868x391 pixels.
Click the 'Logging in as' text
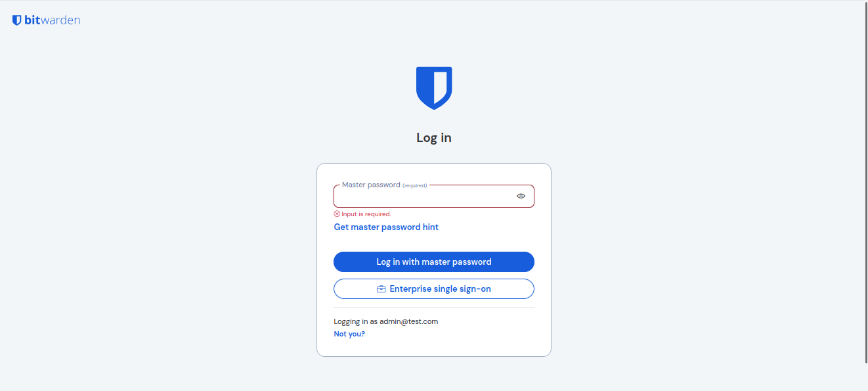click(355, 322)
